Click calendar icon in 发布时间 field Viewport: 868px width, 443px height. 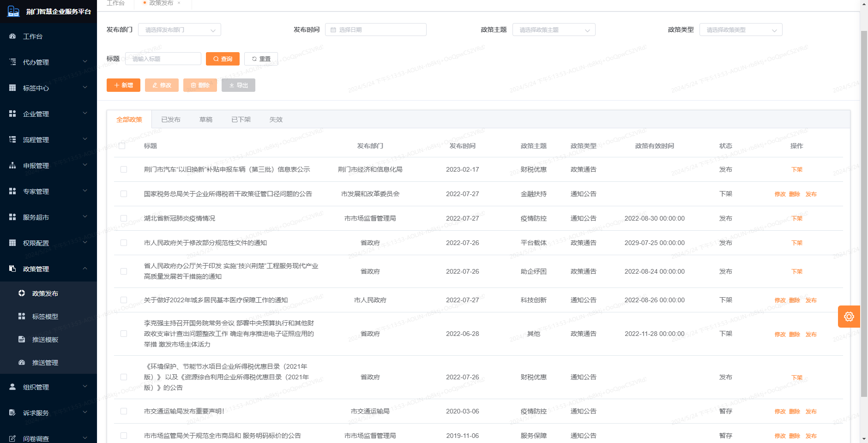(333, 30)
